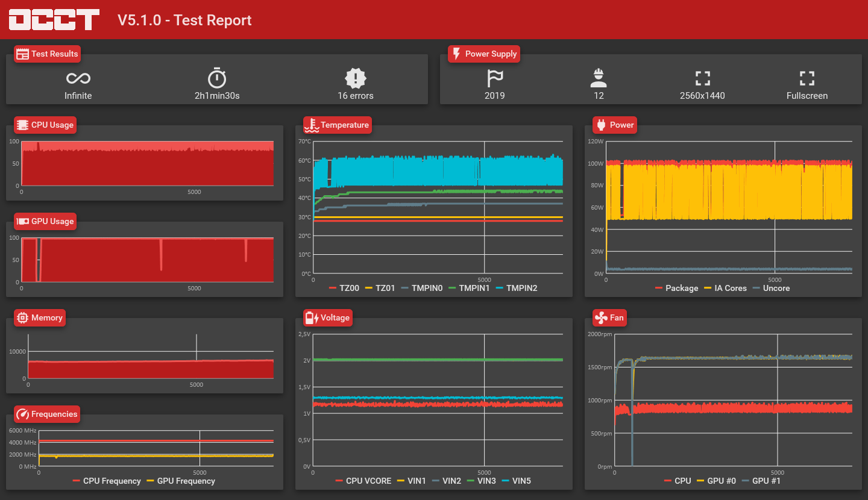The image size is (868, 500).
Task: Select the Power Supply panel label
Action: (484, 54)
